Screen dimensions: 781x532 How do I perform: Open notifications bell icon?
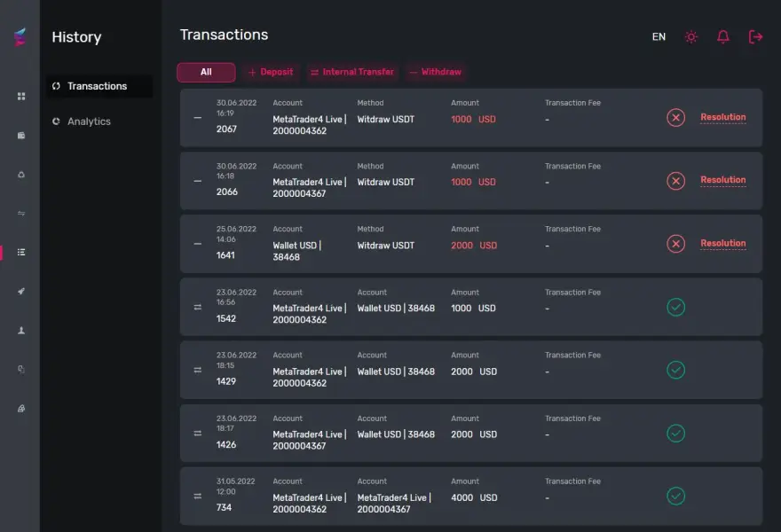pos(723,36)
